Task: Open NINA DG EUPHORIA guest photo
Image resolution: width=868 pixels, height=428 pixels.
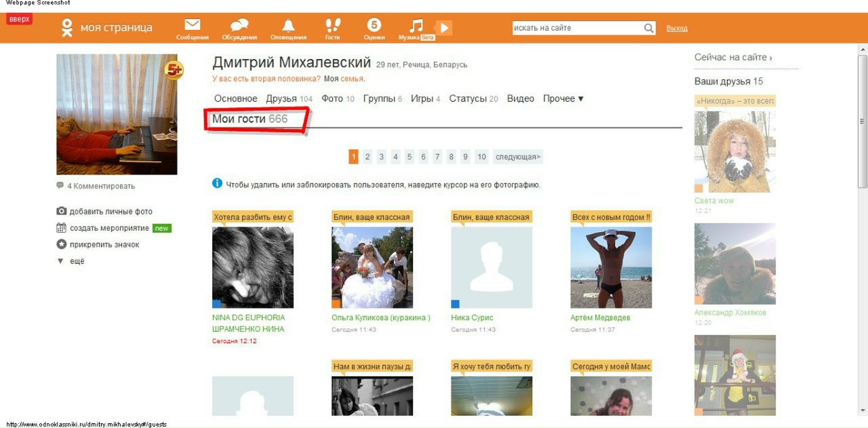Action: pyautogui.click(x=253, y=268)
